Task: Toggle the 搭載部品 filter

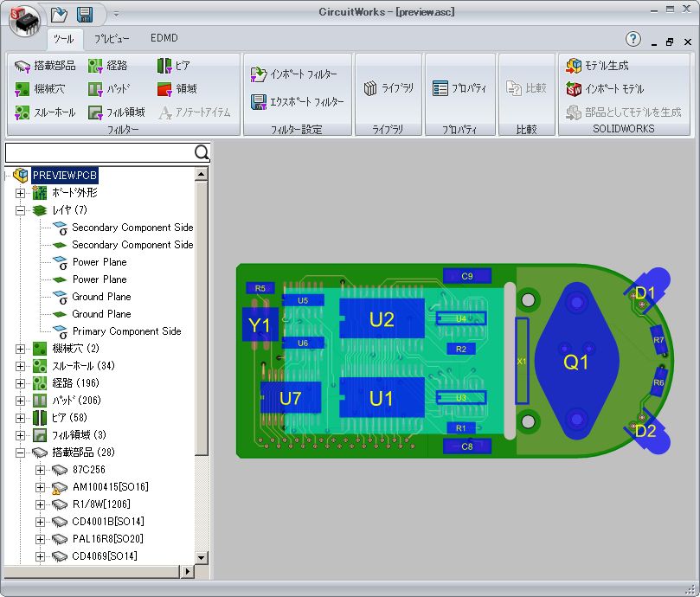Action: pyautogui.click(x=45, y=66)
